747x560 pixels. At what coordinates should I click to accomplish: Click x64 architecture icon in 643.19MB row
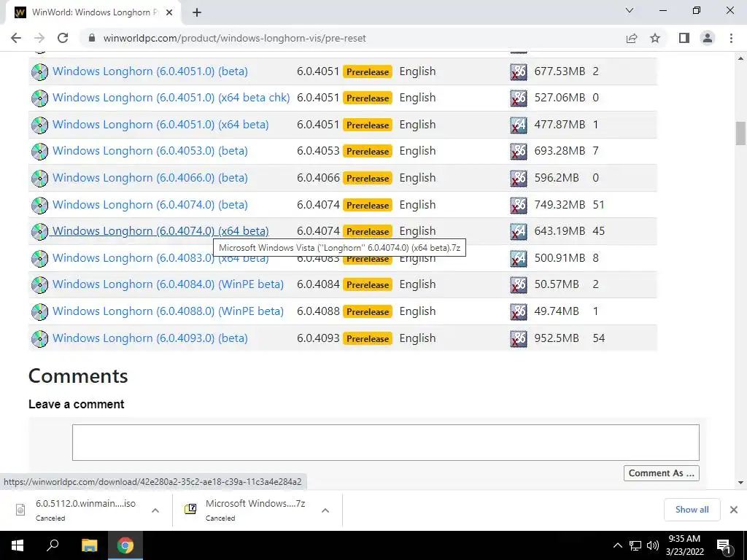(519, 231)
